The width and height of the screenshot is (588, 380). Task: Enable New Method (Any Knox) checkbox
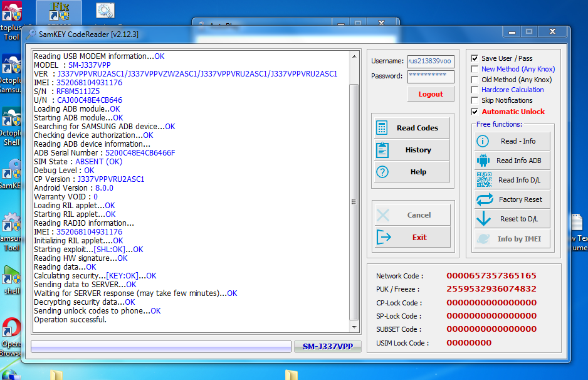coord(475,69)
